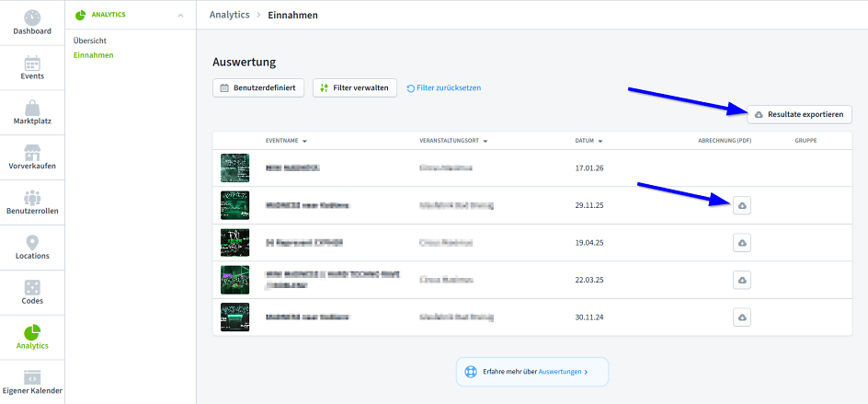Select Einnahmen in the Analytics submenu
This screenshot has width=868, height=404.
pyautogui.click(x=94, y=55)
